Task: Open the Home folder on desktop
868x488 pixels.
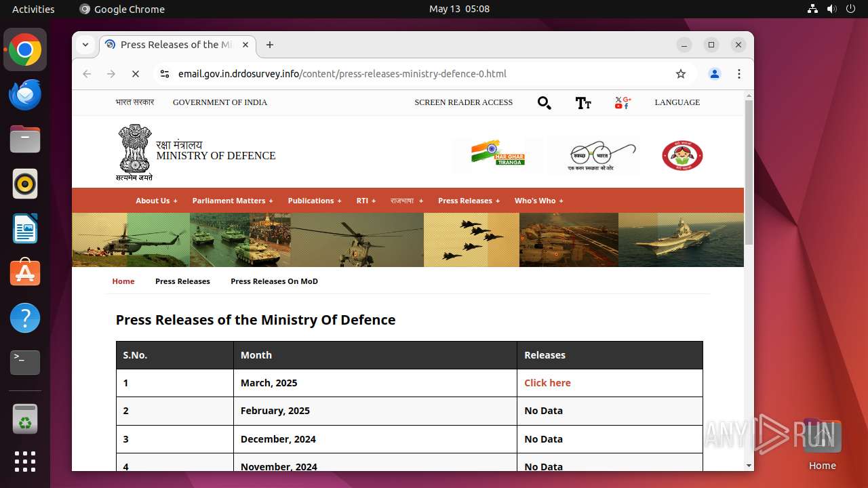Action: pos(822,445)
